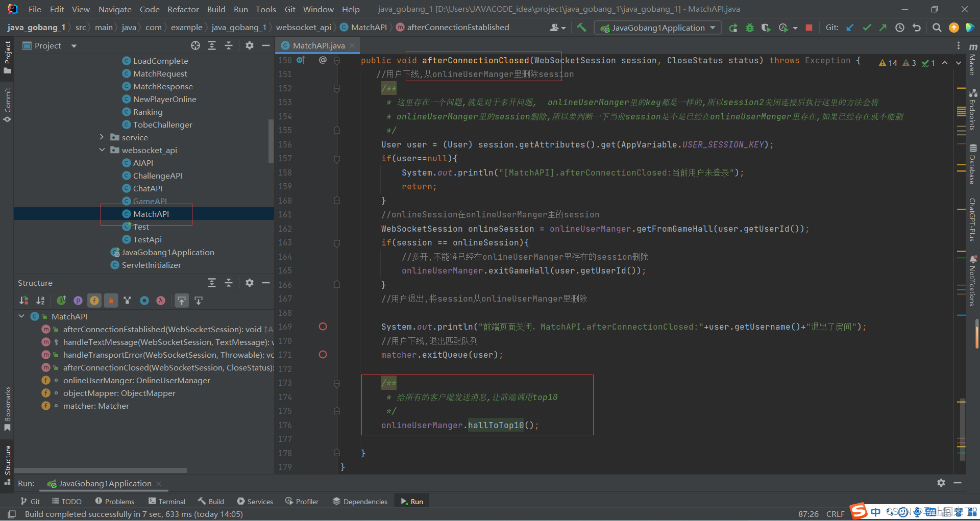Open the profiler run options dropdown arrow
This screenshot has height=521, width=980.
click(x=795, y=28)
